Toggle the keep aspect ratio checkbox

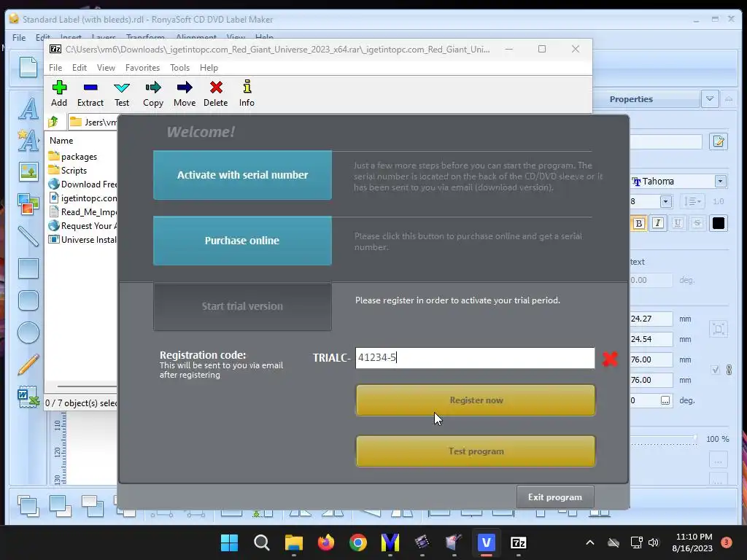pyautogui.click(x=715, y=370)
